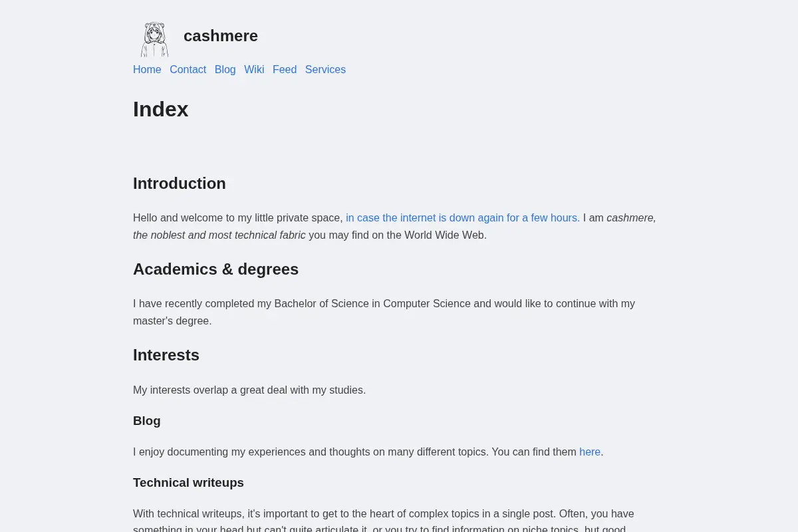Screen dimensions: 798x532
Task: Click the Interests section heading
Action: 166,355
